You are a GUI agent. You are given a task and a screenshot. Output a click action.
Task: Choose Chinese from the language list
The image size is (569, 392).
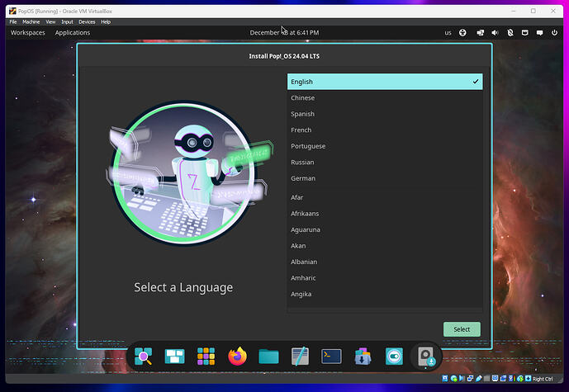[385, 98]
